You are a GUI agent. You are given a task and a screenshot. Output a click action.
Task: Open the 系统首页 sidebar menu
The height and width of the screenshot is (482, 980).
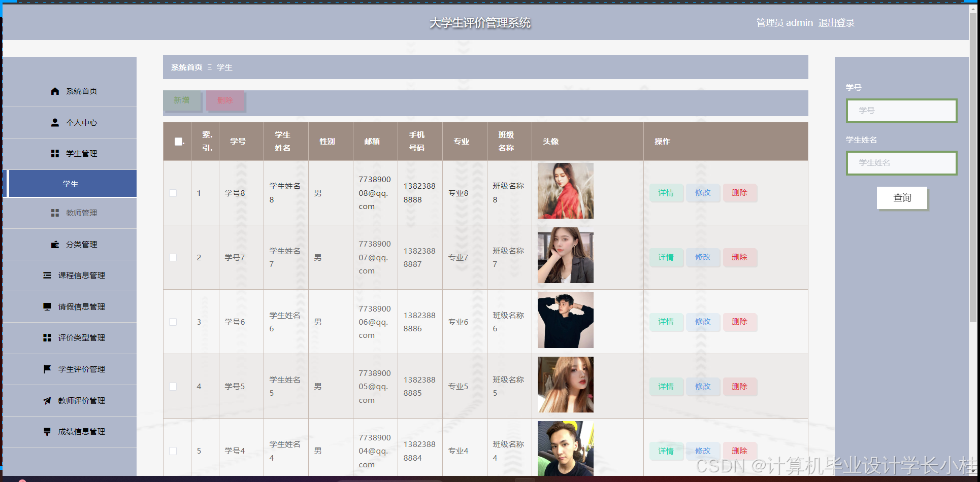coord(70,91)
